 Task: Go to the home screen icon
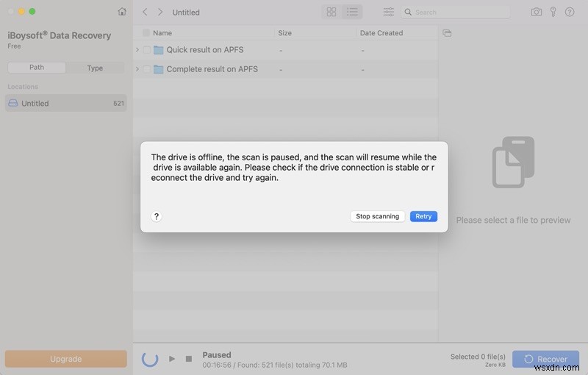pos(122,12)
